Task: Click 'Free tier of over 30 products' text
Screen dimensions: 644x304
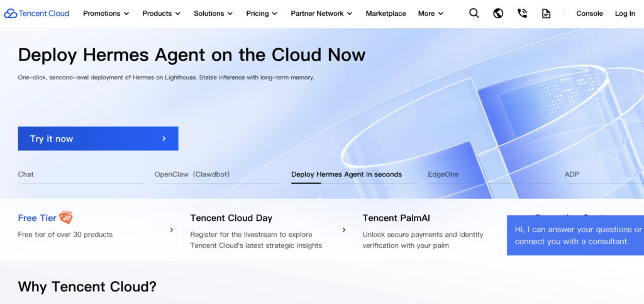Action: pos(65,235)
